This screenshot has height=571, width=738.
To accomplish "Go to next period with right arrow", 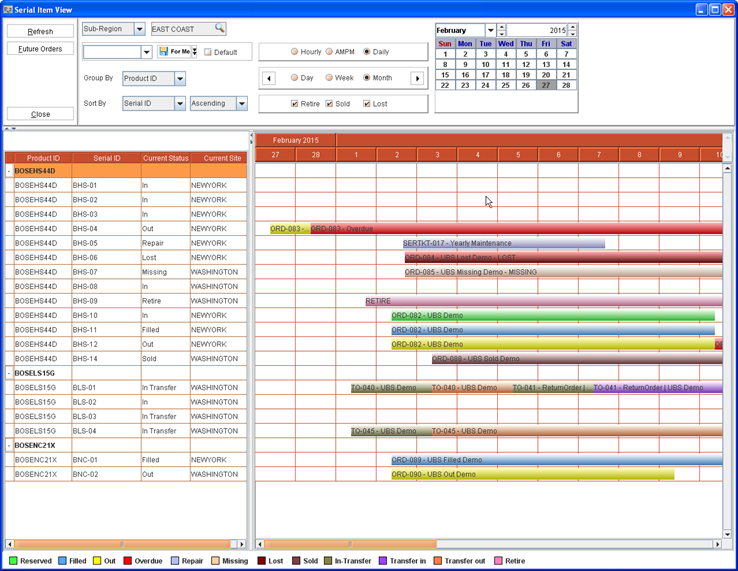I will (x=417, y=78).
